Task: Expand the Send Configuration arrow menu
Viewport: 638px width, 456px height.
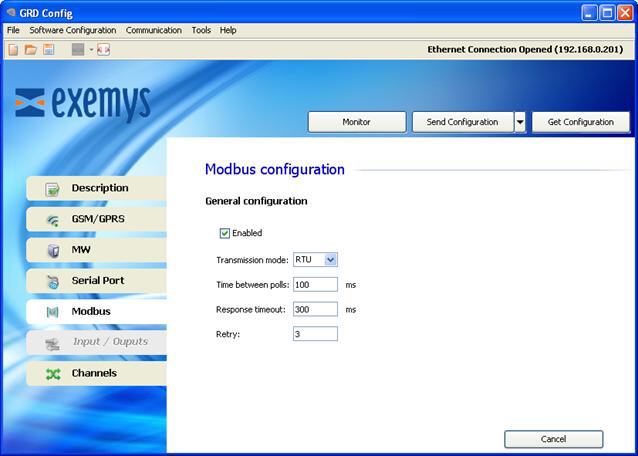Action: click(x=519, y=122)
